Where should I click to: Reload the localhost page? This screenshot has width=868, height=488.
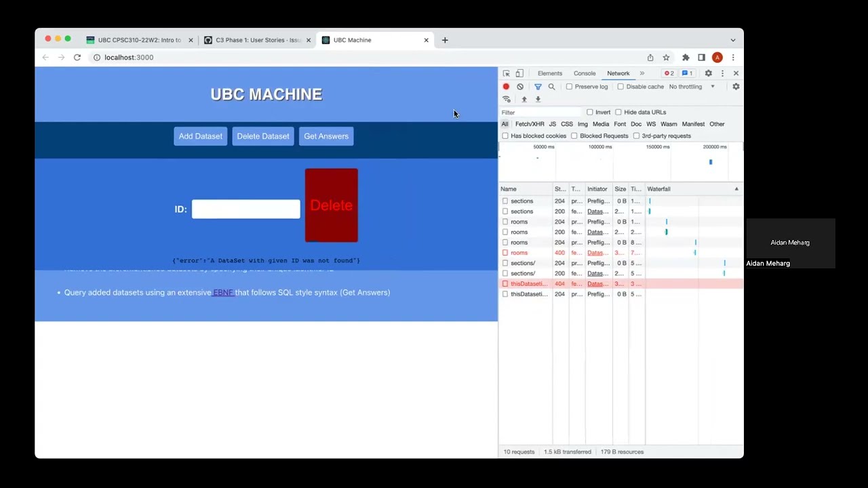(77, 58)
